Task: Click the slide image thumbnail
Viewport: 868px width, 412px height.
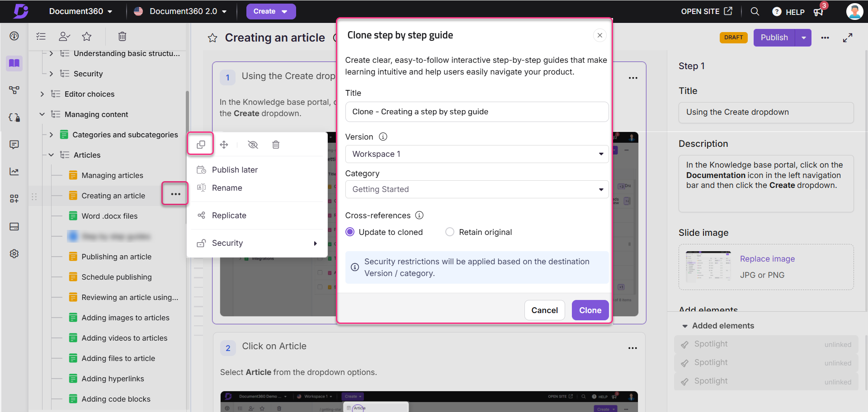Action: [x=708, y=267]
